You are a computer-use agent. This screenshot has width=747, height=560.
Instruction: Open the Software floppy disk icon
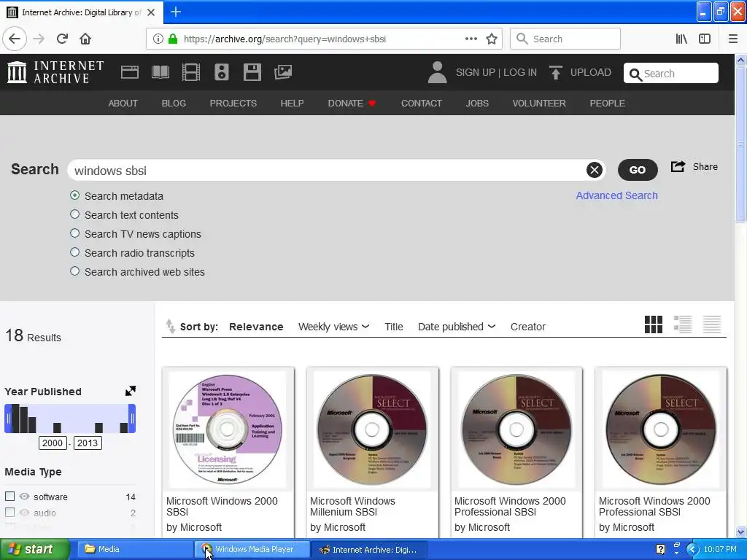point(252,72)
